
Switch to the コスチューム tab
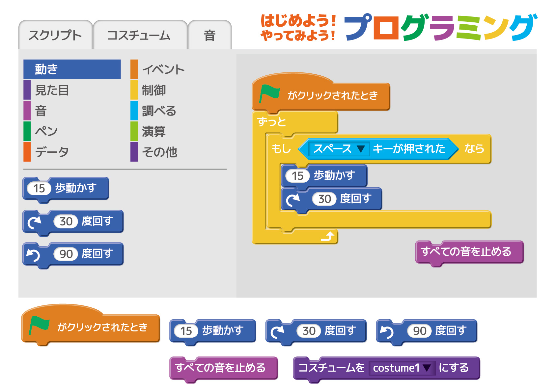click(x=139, y=36)
